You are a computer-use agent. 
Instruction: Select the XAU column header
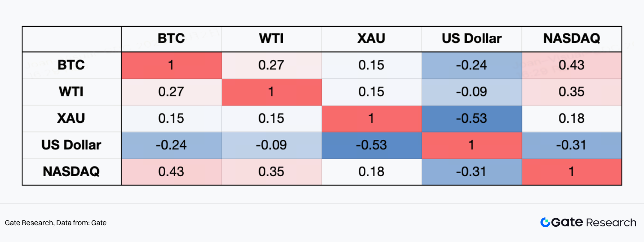click(x=371, y=38)
